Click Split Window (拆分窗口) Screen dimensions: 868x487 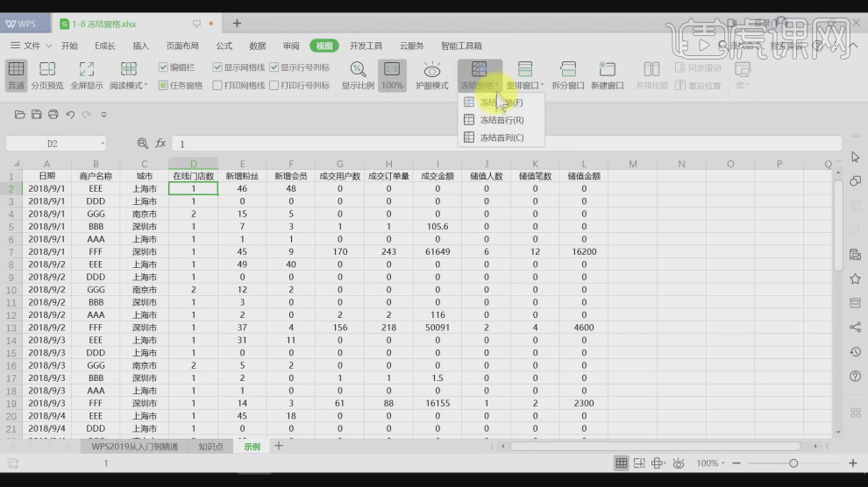pos(568,75)
